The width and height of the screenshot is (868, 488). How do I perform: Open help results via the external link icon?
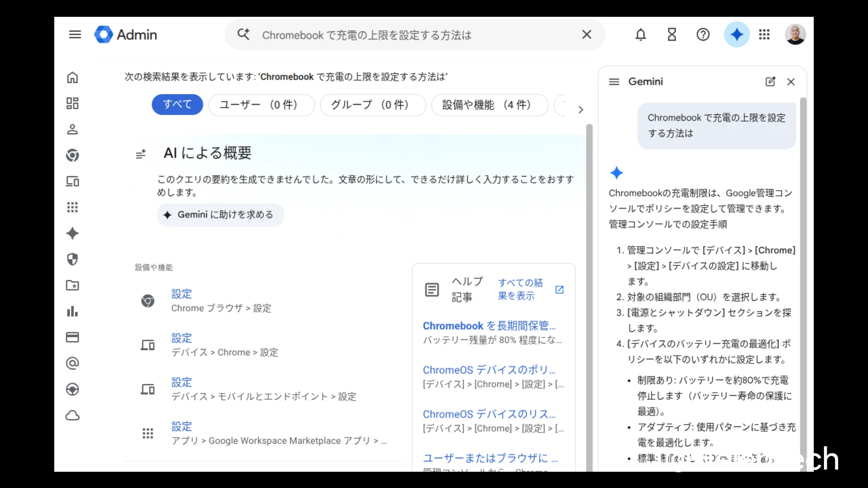tap(559, 290)
